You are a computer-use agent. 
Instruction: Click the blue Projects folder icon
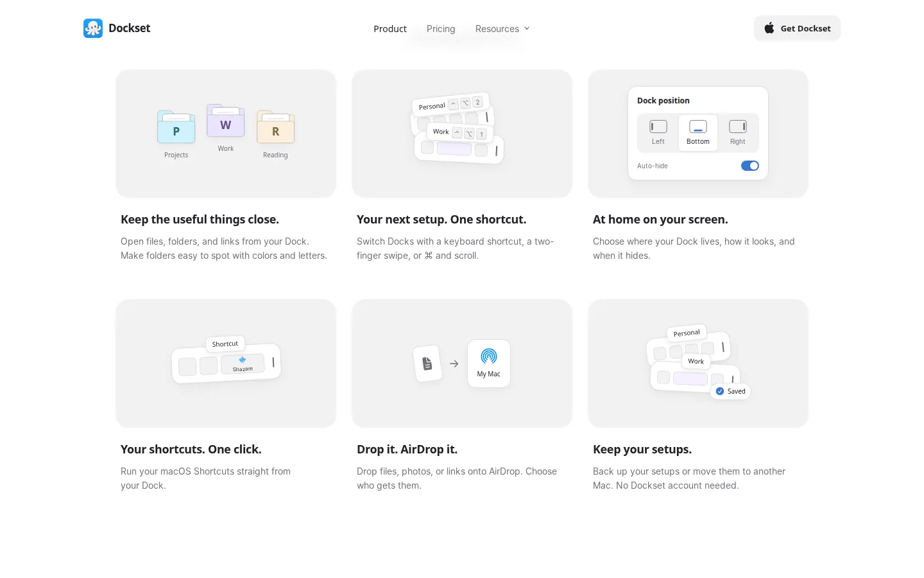click(176, 127)
